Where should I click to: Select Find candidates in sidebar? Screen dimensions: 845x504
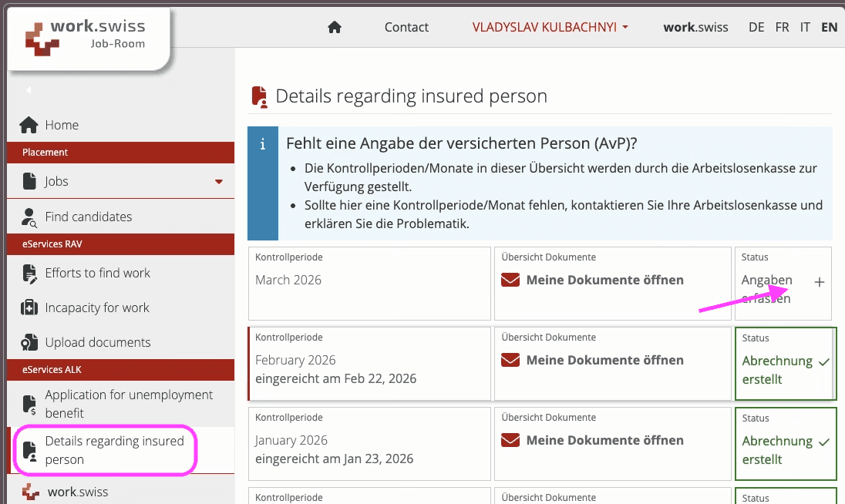(88, 217)
